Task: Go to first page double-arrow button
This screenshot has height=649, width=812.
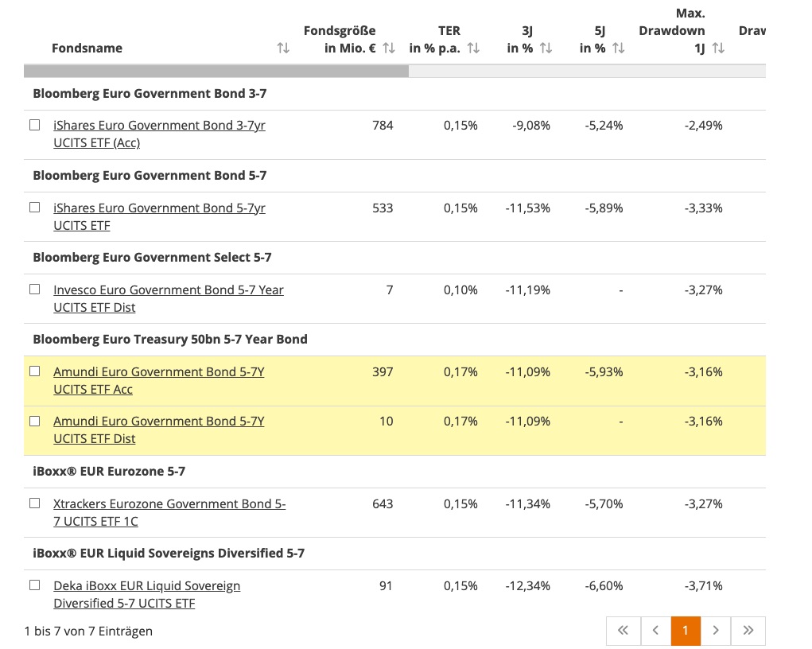Action: click(x=623, y=631)
